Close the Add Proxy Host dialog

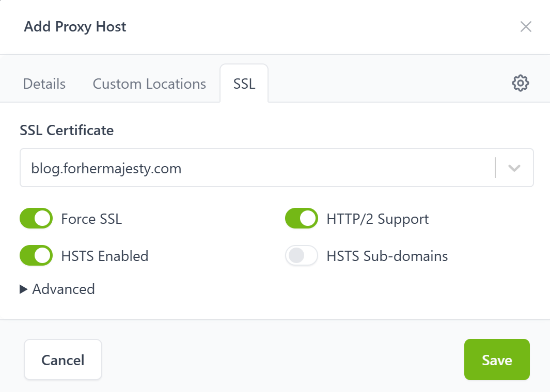pos(526,27)
